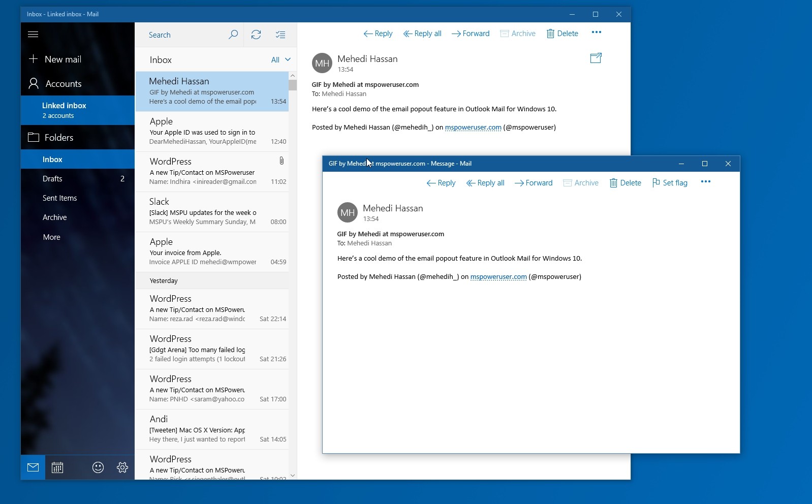Expand More folders in sidebar
The width and height of the screenshot is (812, 504).
[51, 237]
